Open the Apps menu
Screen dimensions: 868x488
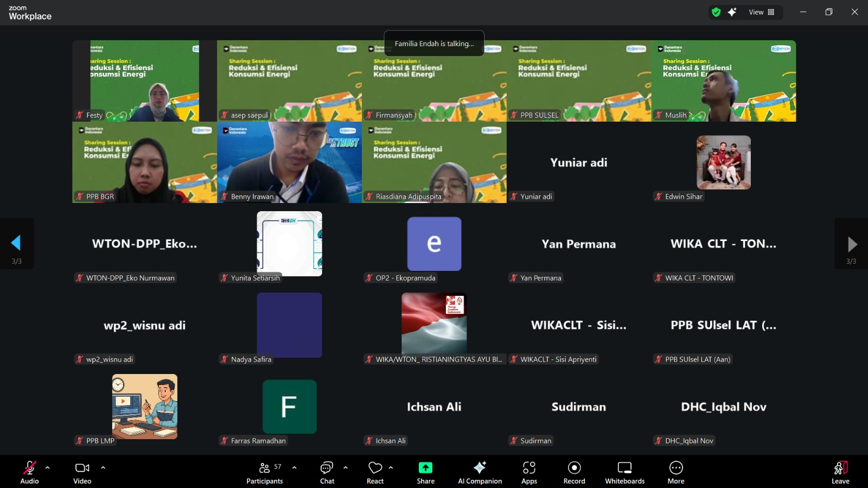[529, 472]
